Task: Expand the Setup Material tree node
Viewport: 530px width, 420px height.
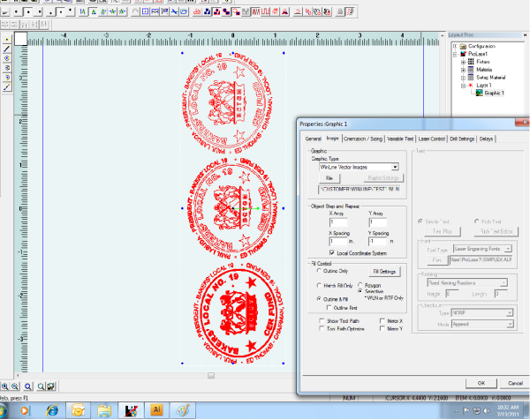Action: click(x=464, y=78)
